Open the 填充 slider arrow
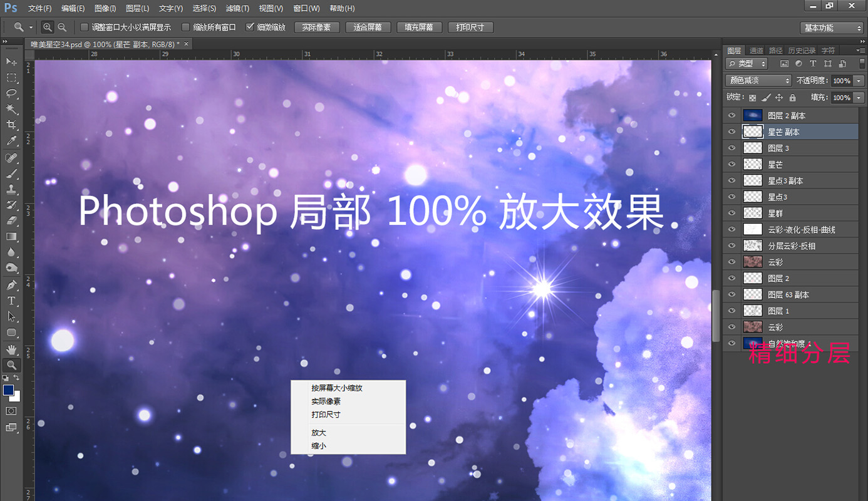868x501 pixels. [859, 98]
